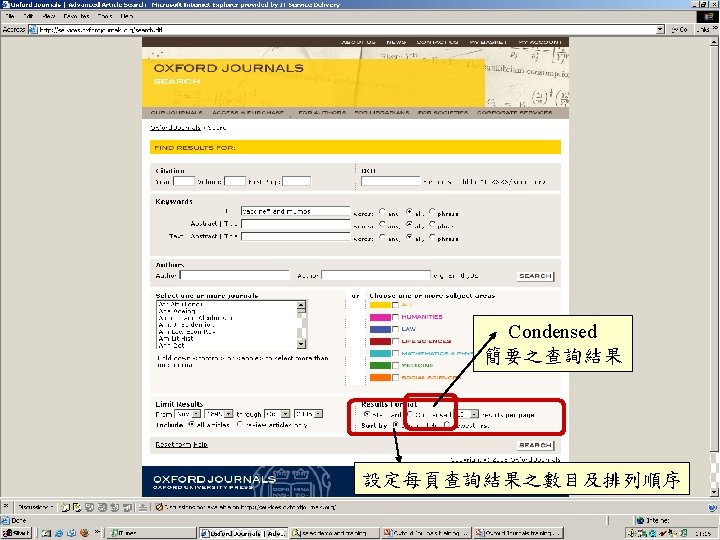Image resolution: width=720 pixels, height=540 pixels.
Task: Click the MY BASKET top link
Action: pos(488,42)
